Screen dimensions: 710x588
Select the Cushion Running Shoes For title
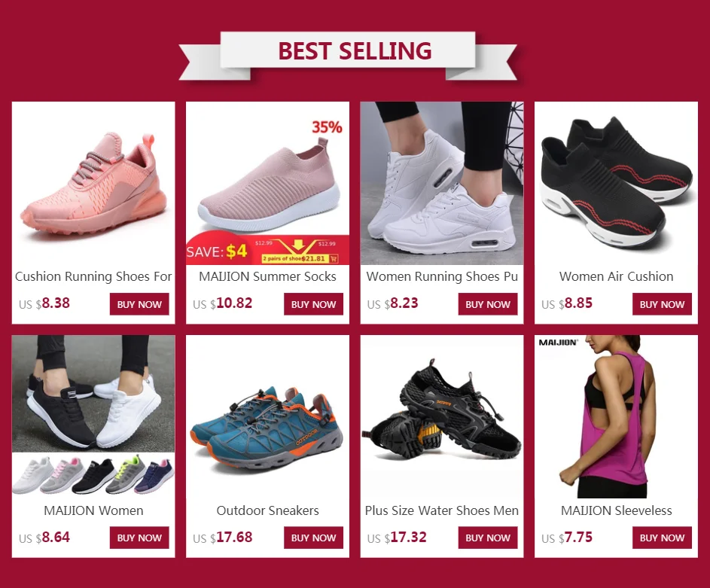(93, 276)
